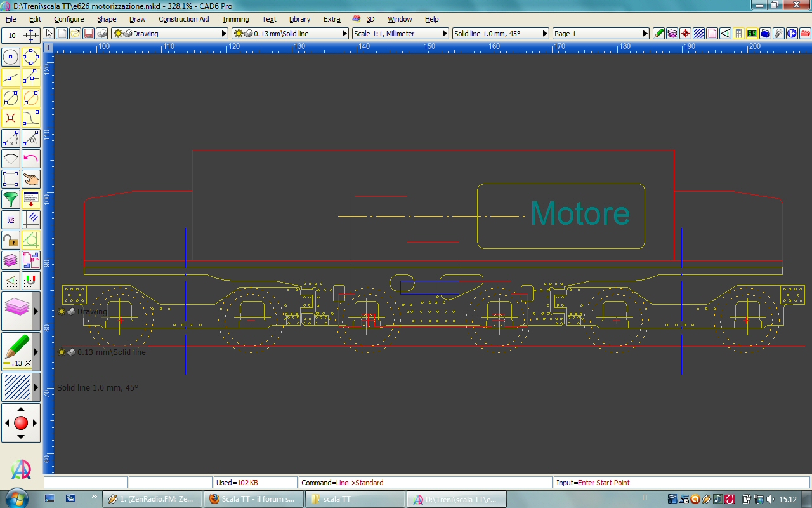Click the large green pencil pen button

click(16, 351)
